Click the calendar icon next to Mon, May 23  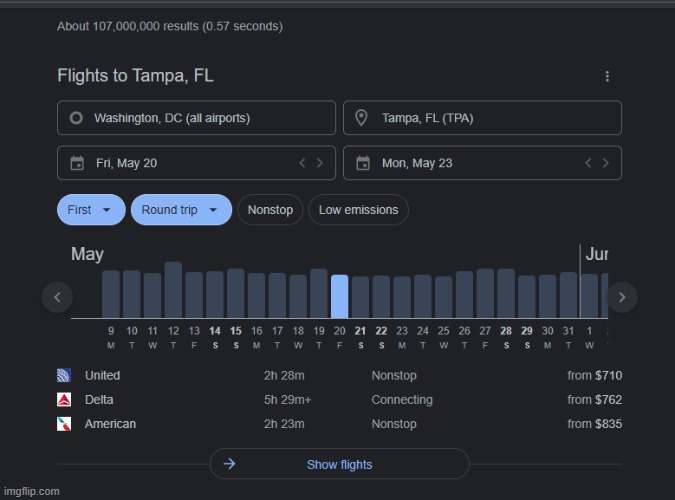[x=362, y=163]
